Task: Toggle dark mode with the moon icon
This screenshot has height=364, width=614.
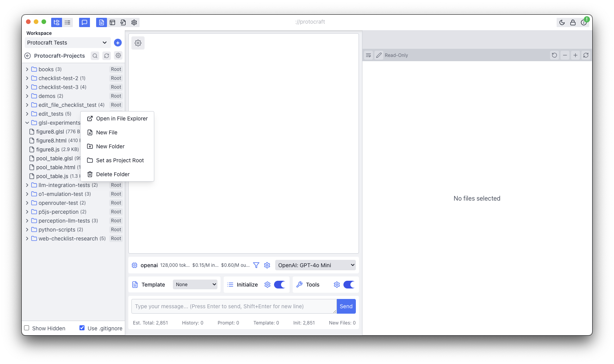Action: 562,22
